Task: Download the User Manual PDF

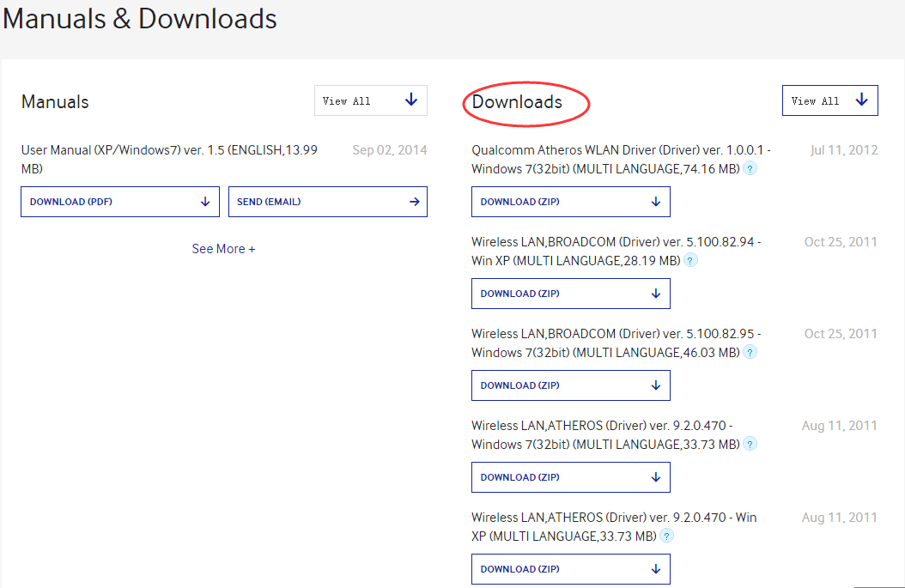Action: pos(120,202)
